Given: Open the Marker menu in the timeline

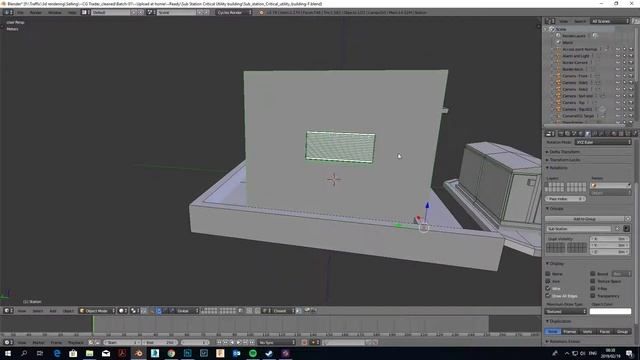Looking at the screenshot, I should pyautogui.click(x=38, y=342).
